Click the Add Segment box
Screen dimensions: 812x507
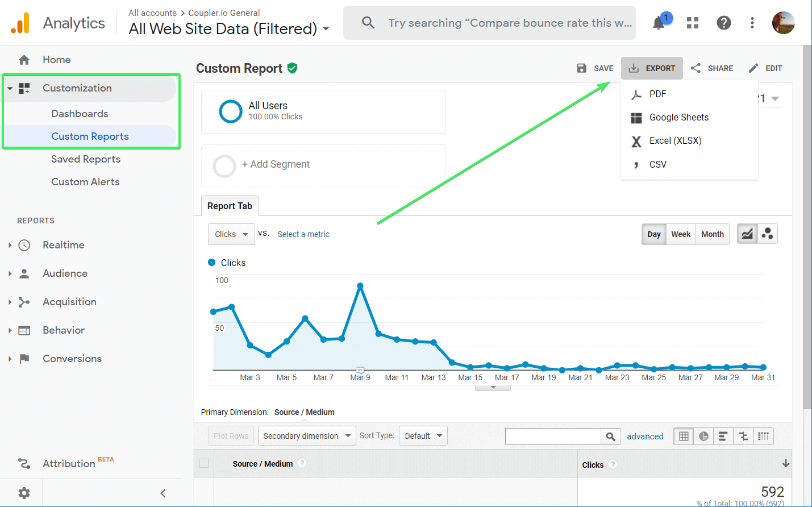point(323,166)
